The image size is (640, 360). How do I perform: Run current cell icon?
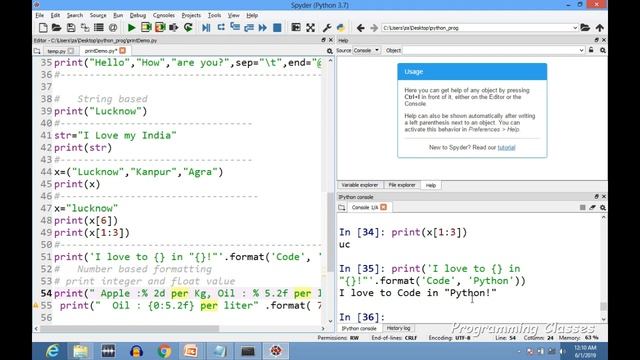point(146,28)
